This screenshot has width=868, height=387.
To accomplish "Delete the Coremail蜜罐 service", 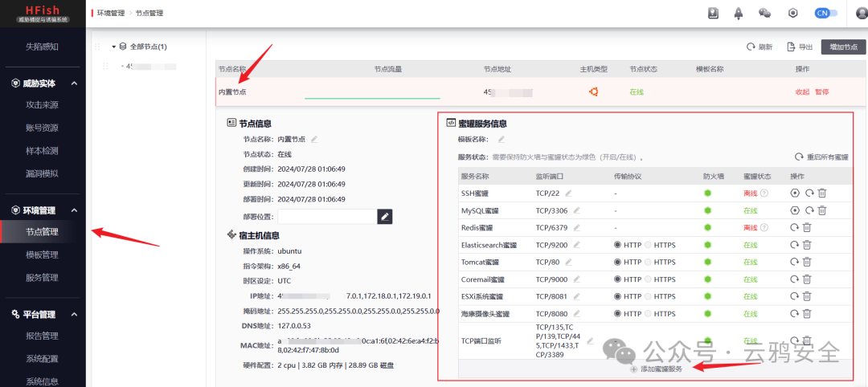I will coord(807,279).
